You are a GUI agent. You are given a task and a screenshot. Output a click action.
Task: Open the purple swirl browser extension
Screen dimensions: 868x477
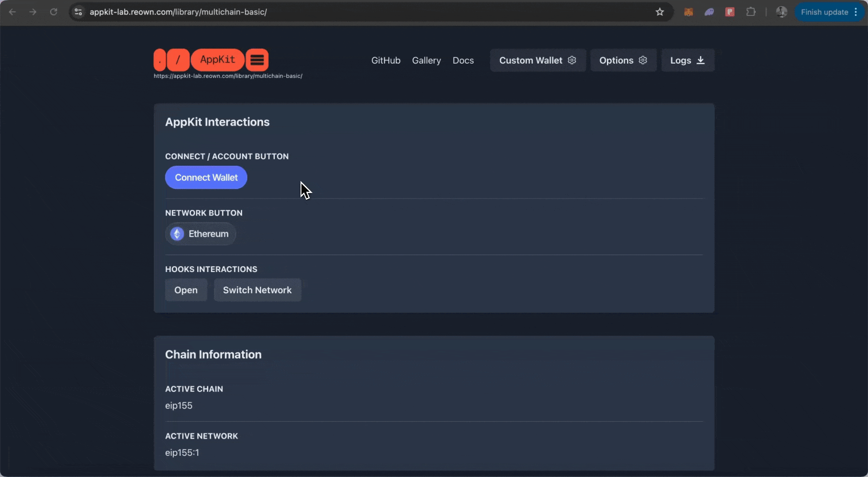coord(709,12)
